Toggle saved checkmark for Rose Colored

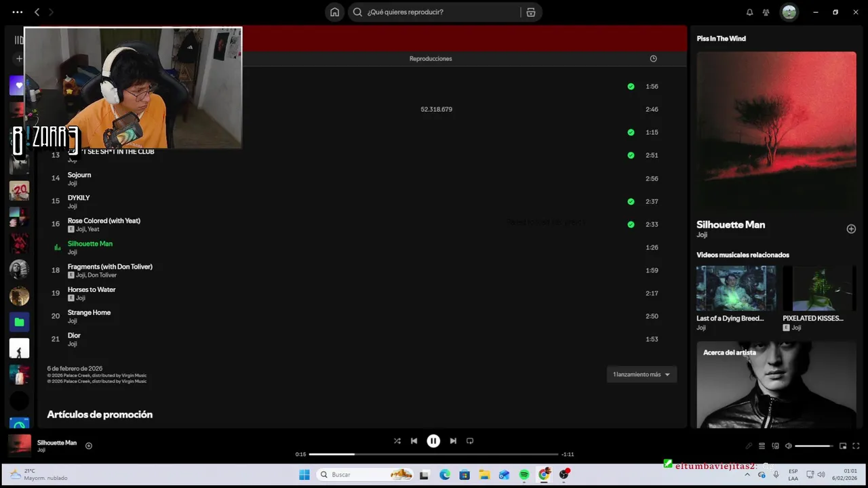[631, 224]
